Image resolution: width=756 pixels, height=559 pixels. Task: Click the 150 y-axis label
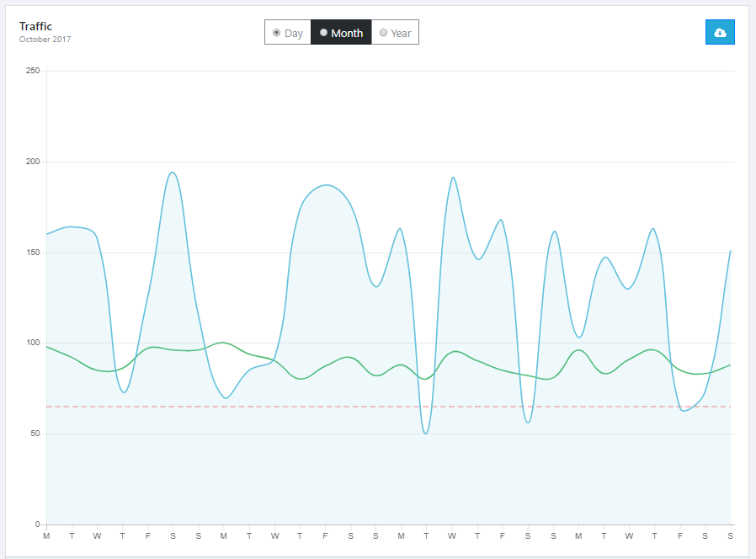pyautogui.click(x=33, y=253)
